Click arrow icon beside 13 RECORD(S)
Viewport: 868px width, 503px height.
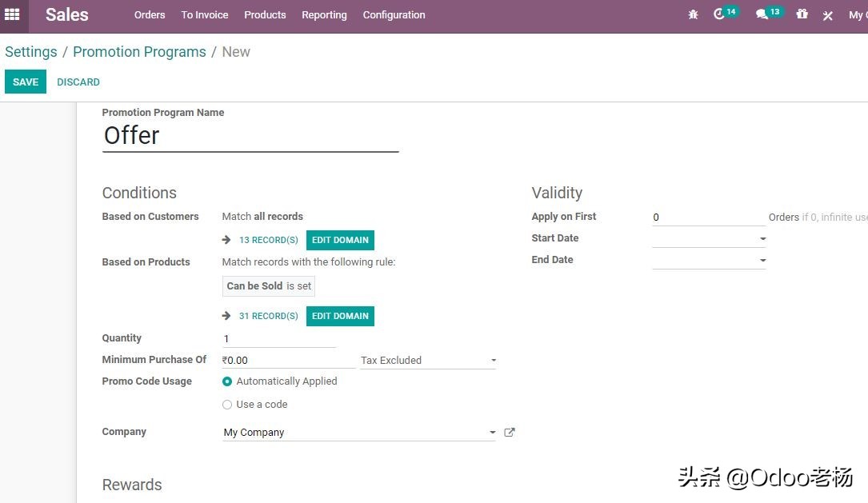tap(226, 240)
